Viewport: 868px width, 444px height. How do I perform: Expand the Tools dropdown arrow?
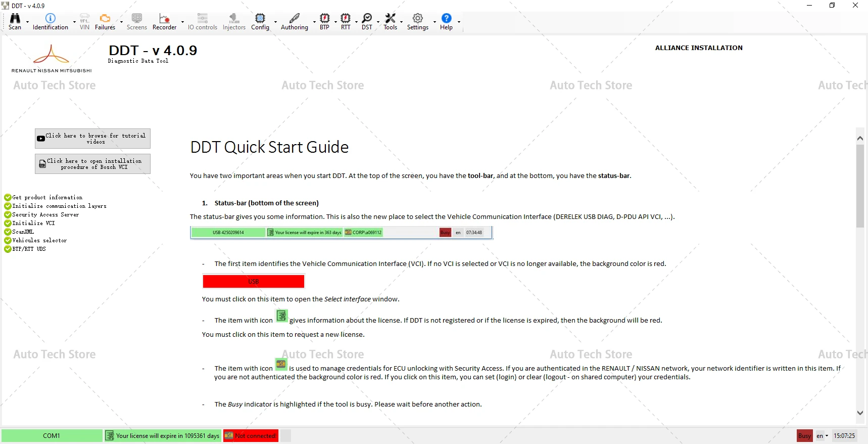(402, 22)
